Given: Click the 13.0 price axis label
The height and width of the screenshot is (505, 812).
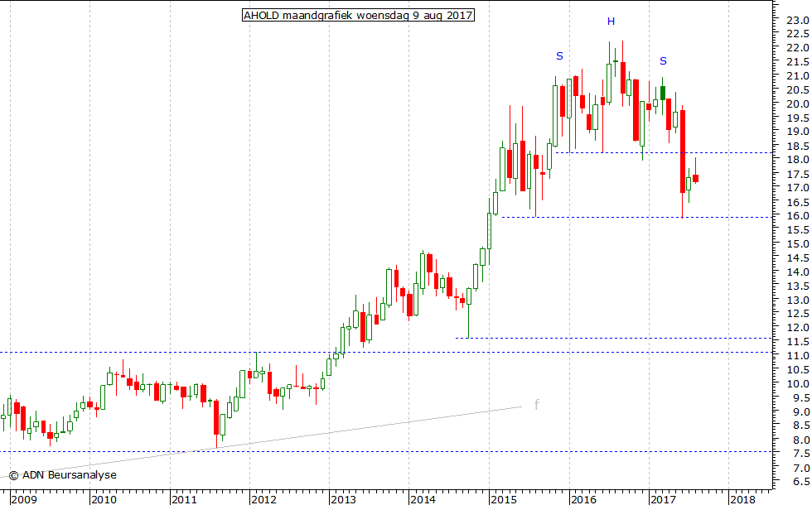Looking at the screenshot, I should (x=797, y=300).
